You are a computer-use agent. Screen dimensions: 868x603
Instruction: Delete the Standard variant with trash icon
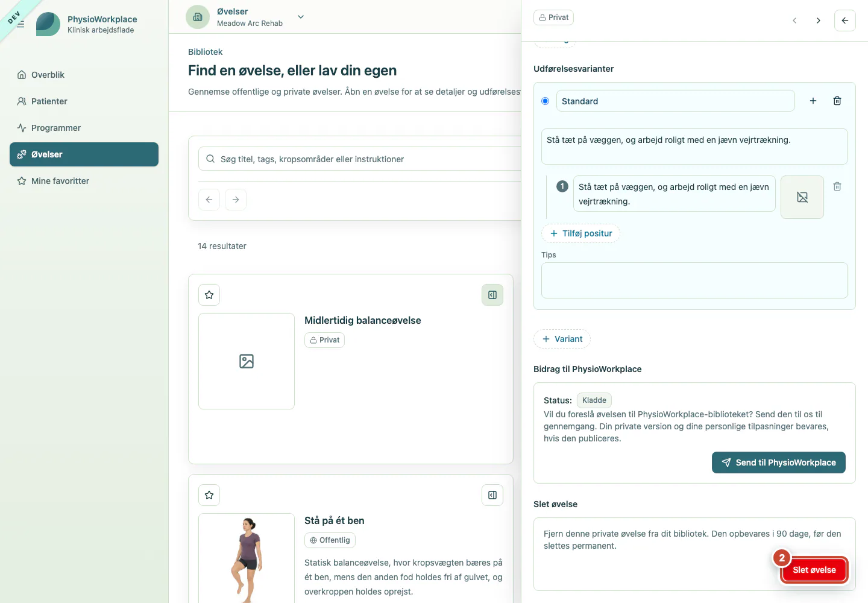[837, 101]
